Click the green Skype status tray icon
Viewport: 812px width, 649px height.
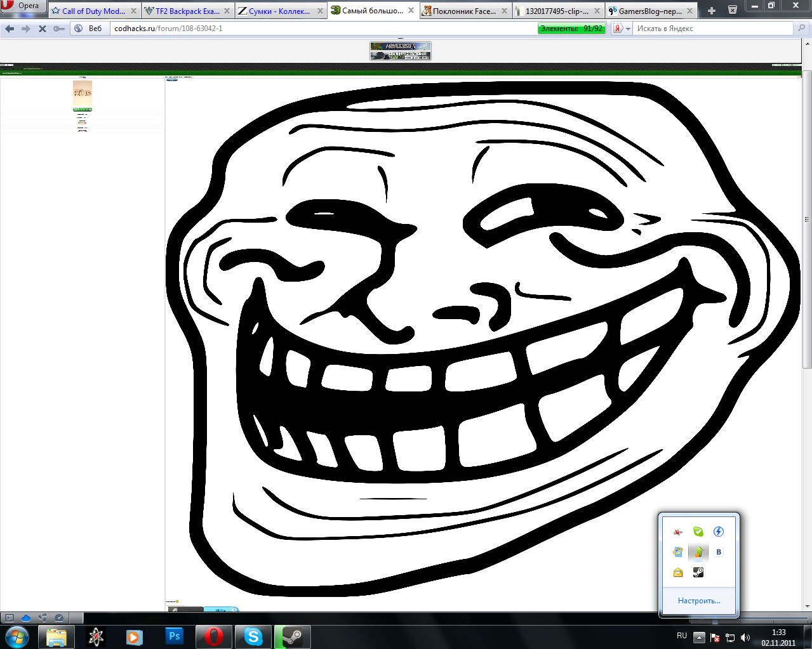(698, 532)
